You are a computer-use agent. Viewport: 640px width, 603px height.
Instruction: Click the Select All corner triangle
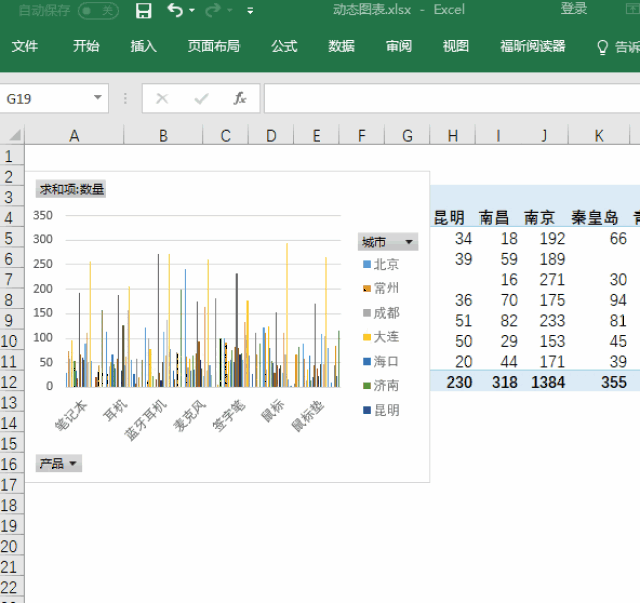(13, 135)
